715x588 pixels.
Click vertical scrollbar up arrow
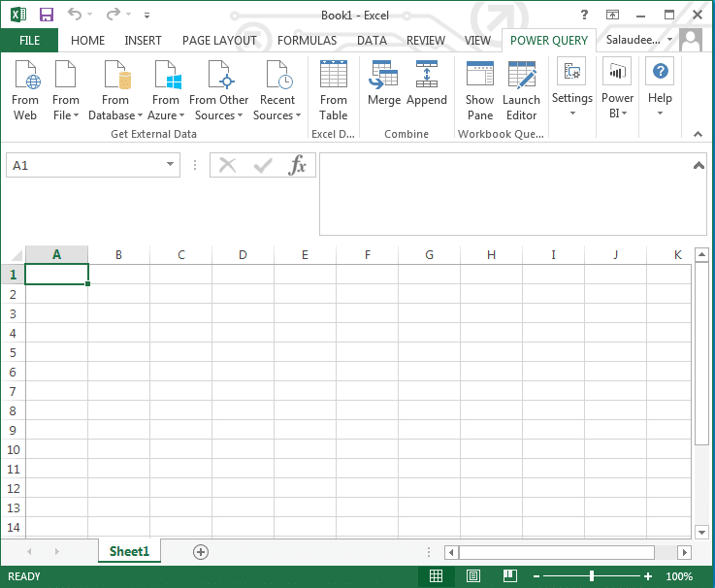click(701, 254)
